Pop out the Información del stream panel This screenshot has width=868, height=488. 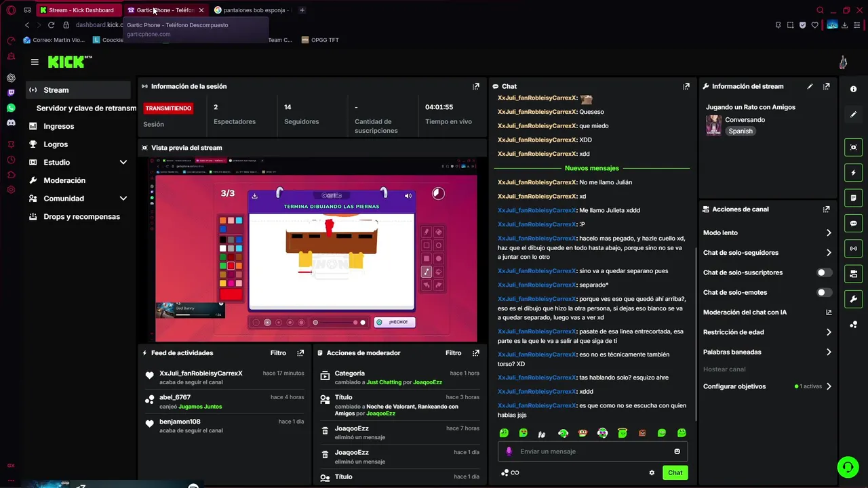[826, 86]
